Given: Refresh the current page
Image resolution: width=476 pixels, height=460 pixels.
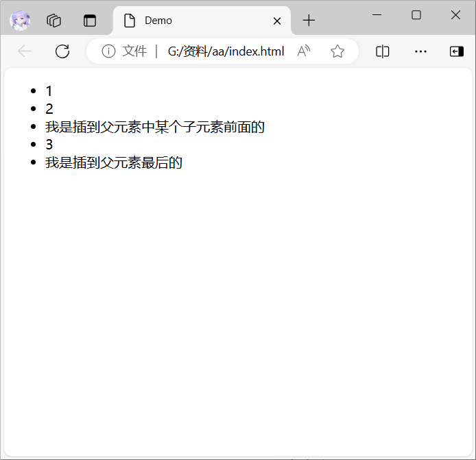Looking at the screenshot, I should (62, 51).
